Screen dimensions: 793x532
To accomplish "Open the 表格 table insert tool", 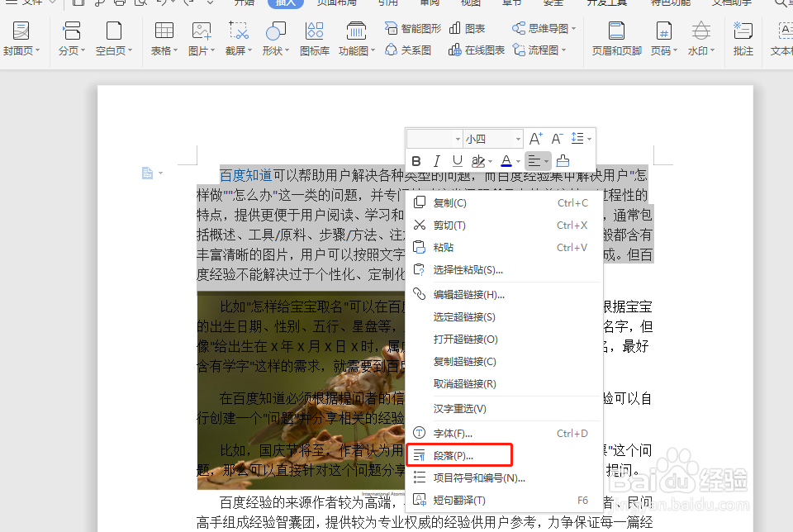I will (x=164, y=39).
